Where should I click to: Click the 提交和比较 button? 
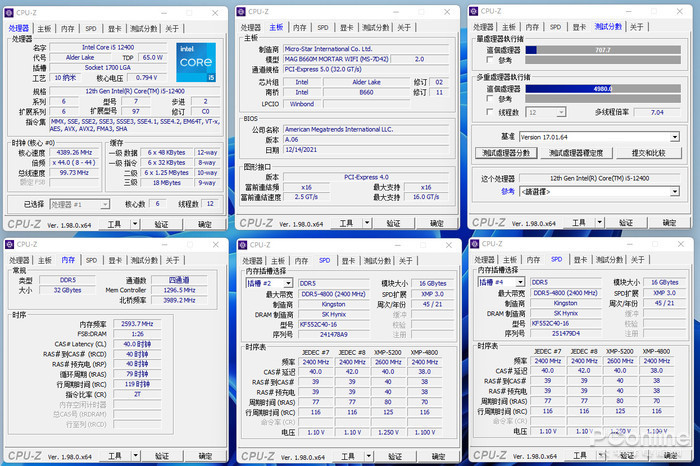pyautogui.click(x=649, y=153)
